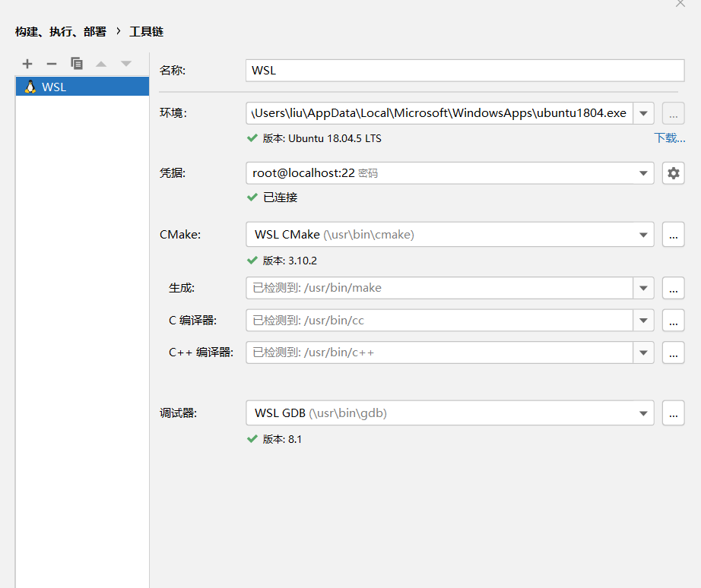Viewport: 701px width, 588px height.
Task: Open credentials settings gear icon
Action: [x=674, y=173]
